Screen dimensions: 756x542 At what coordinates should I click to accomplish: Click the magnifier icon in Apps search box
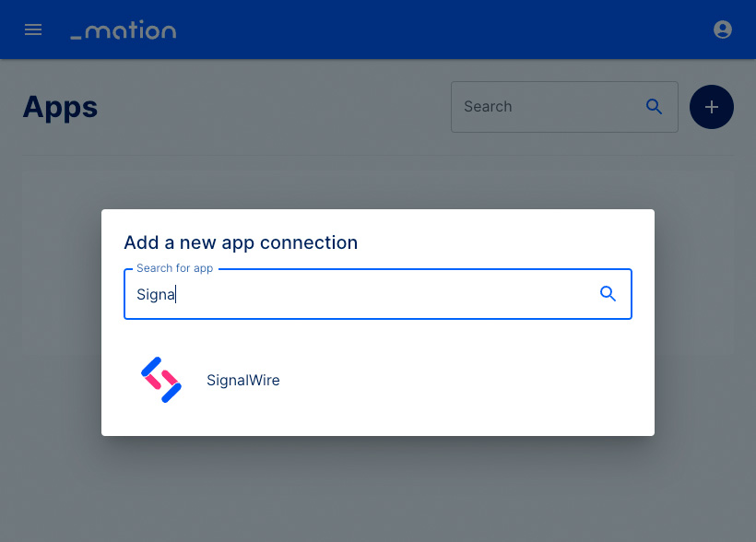[x=654, y=107]
